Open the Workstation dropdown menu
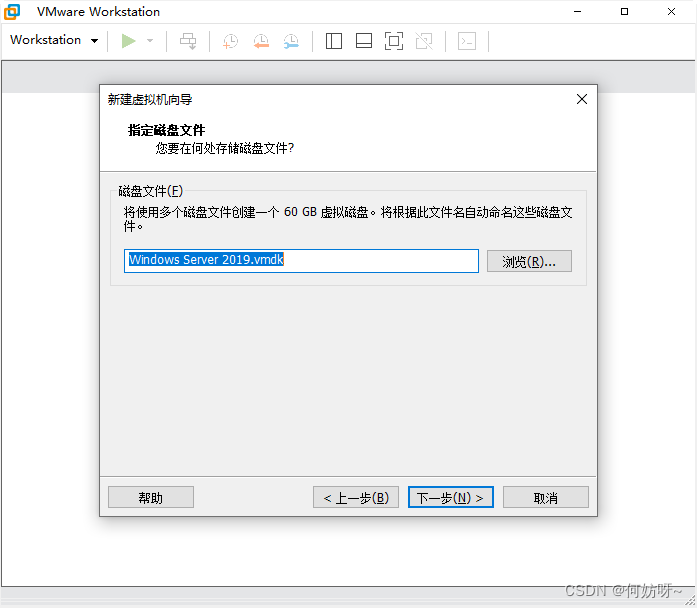Viewport: 697px width, 608px height. (x=54, y=40)
